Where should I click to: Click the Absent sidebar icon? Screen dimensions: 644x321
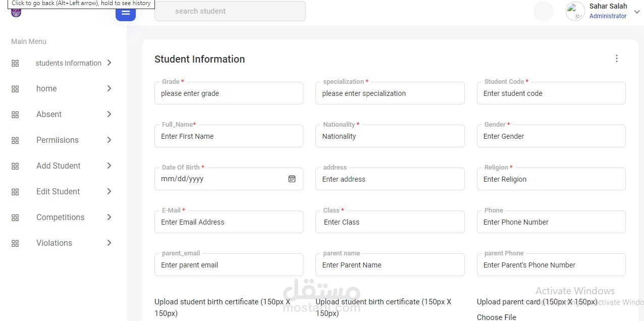[x=15, y=114]
